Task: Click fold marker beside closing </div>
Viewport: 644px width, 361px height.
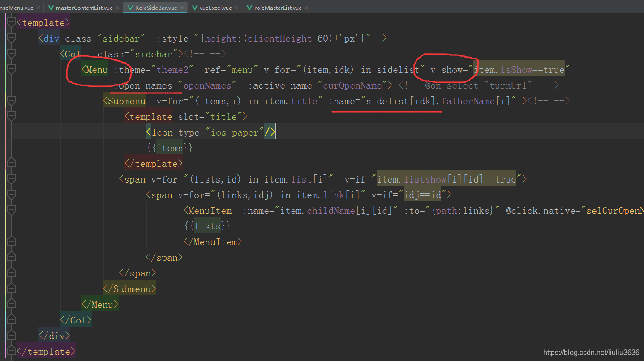Action: [x=12, y=336]
